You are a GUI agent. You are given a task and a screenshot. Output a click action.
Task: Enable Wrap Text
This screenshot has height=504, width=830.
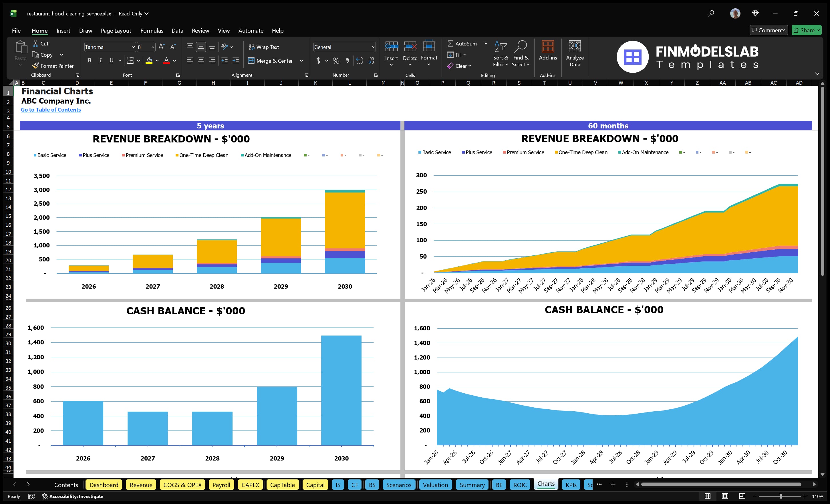pyautogui.click(x=264, y=47)
